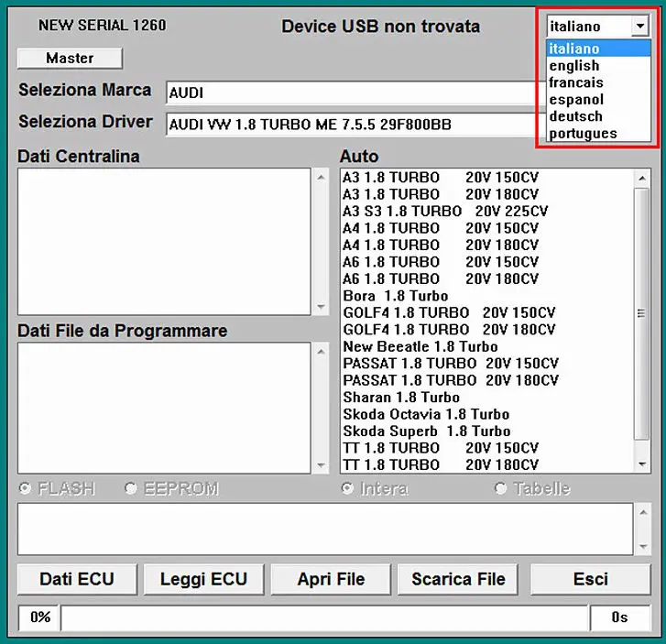Click Dati Centralina scroll down arrow
This screenshot has width=666, height=644.
tap(321, 306)
